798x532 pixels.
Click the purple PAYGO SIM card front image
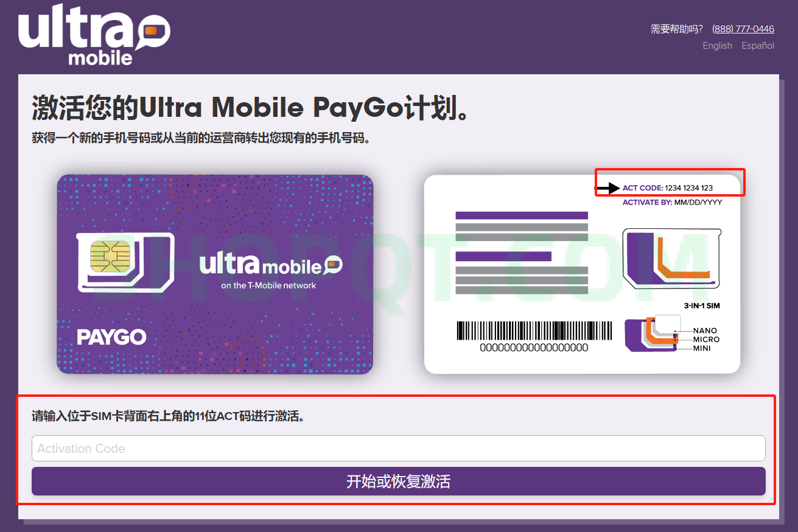[x=215, y=275]
